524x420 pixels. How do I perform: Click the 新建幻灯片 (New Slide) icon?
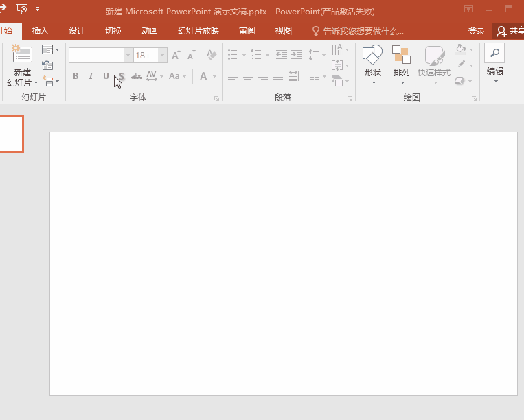[x=22, y=54]
